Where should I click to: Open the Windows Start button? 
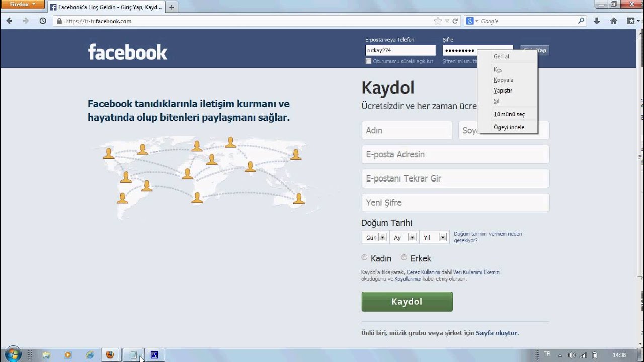[12, 354]
